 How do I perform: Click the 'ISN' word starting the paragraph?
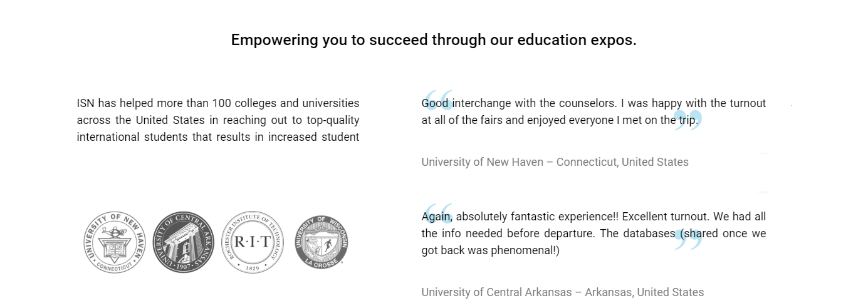click(x=85, y=103)
